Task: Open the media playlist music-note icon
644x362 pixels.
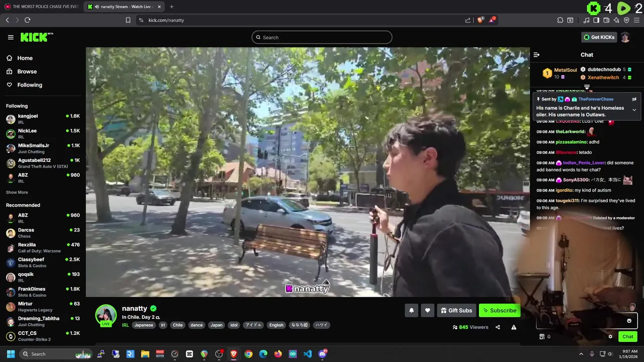Action: [x=586, y=20]
